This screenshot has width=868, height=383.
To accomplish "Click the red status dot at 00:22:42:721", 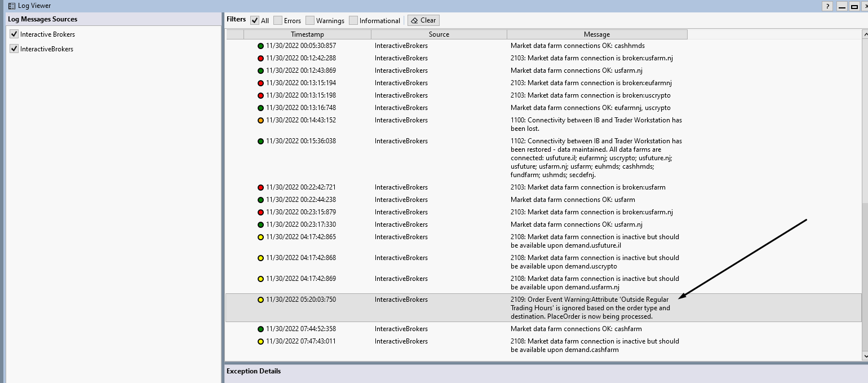I will tap(260, 187).
